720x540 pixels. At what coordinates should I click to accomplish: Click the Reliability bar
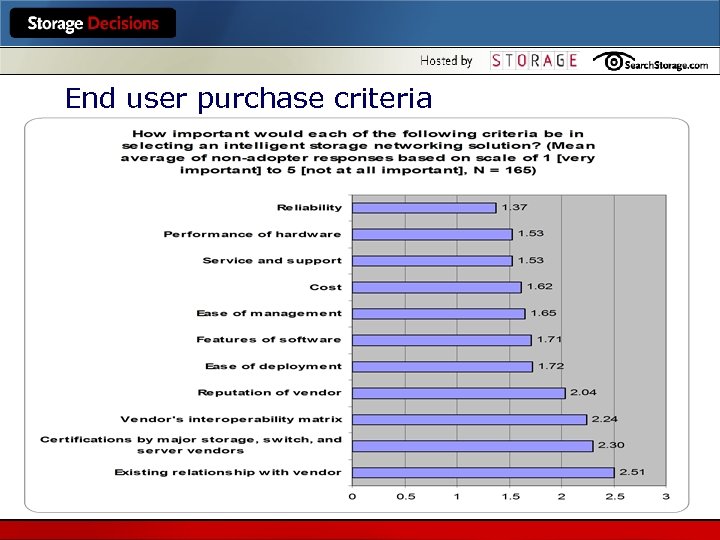pyautogui.click(x=424, y=208)
